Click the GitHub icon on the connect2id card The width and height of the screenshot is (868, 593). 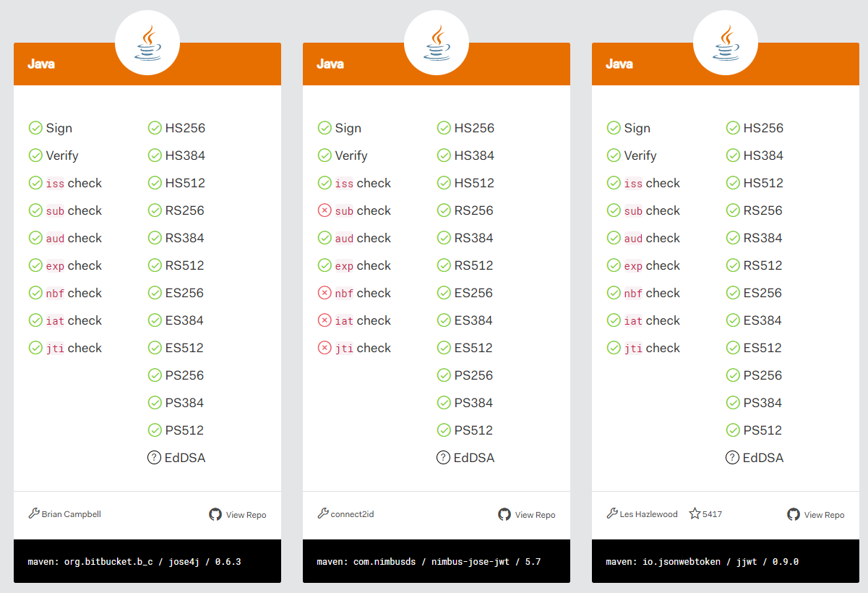[x=504, y=514]
